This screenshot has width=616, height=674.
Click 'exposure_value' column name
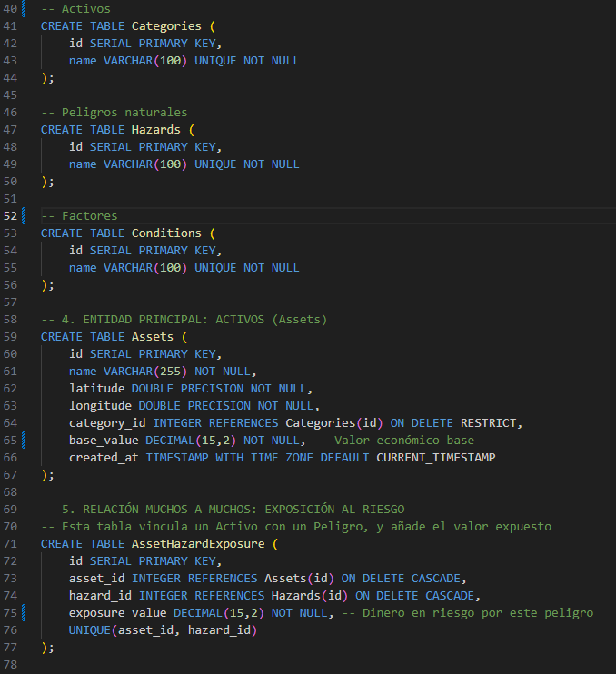click(x=118, y=613)
